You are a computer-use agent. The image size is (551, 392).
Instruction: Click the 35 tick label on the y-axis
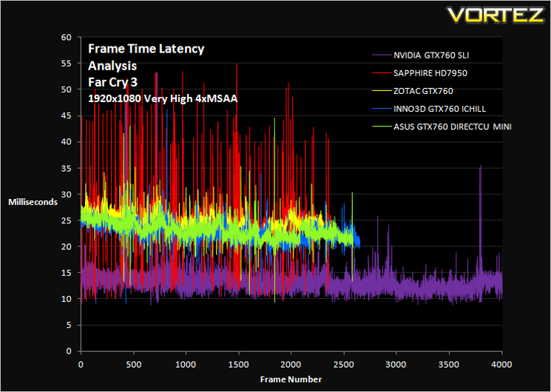click(66, 168)
